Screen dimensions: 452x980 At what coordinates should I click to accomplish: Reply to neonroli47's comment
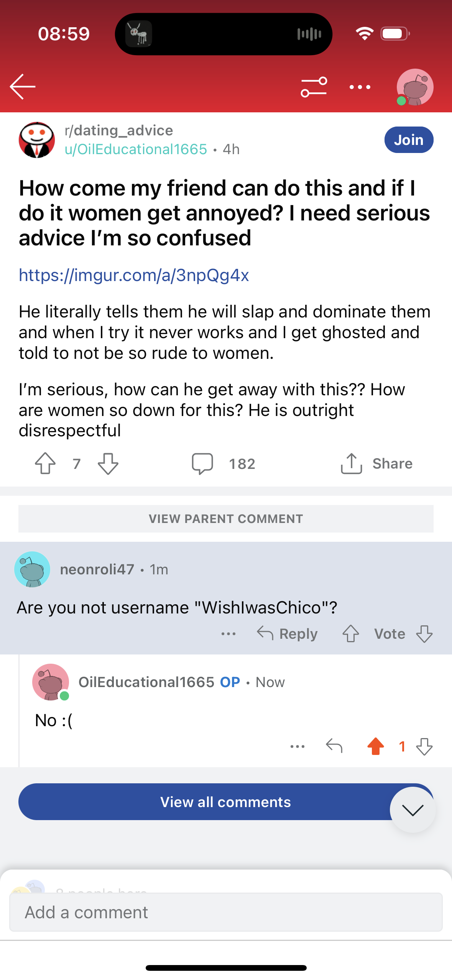(287, 633)
